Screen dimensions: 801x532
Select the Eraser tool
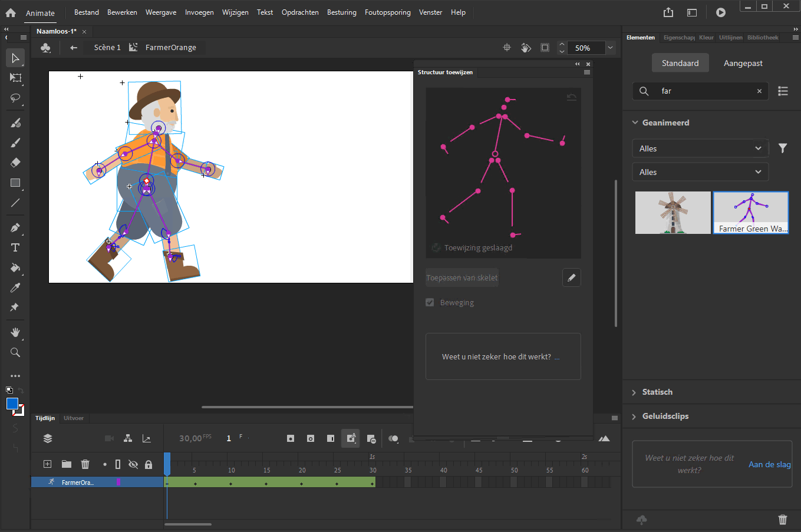point(15,162)
